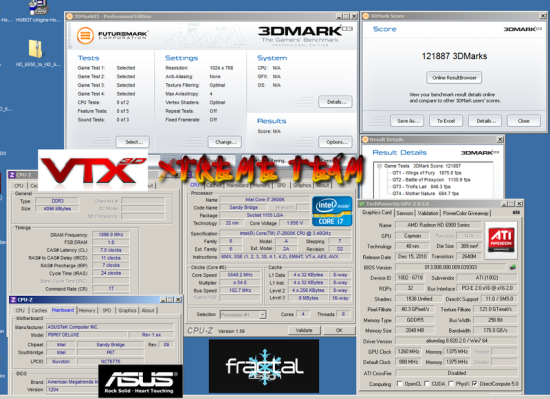Click the 3DMark Score window title icon

click(366, 16)
